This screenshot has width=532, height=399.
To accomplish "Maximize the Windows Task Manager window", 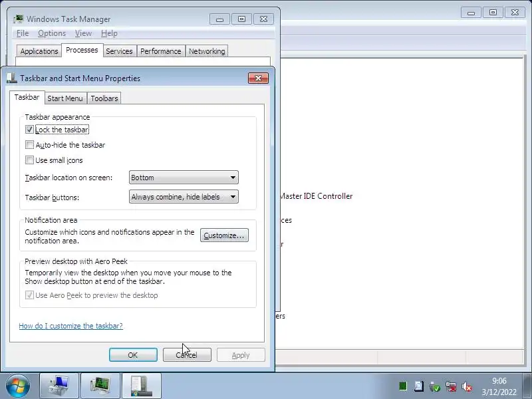I will tap(241, 19).
